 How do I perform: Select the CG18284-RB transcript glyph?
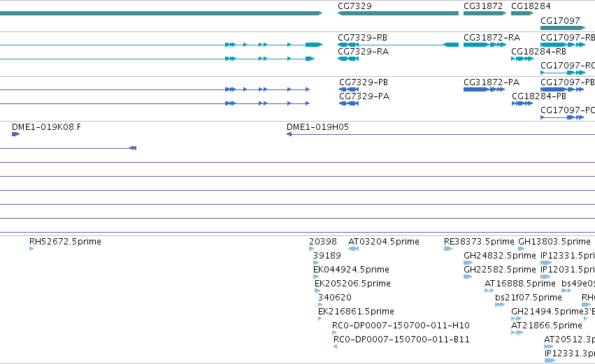(522, 59)
